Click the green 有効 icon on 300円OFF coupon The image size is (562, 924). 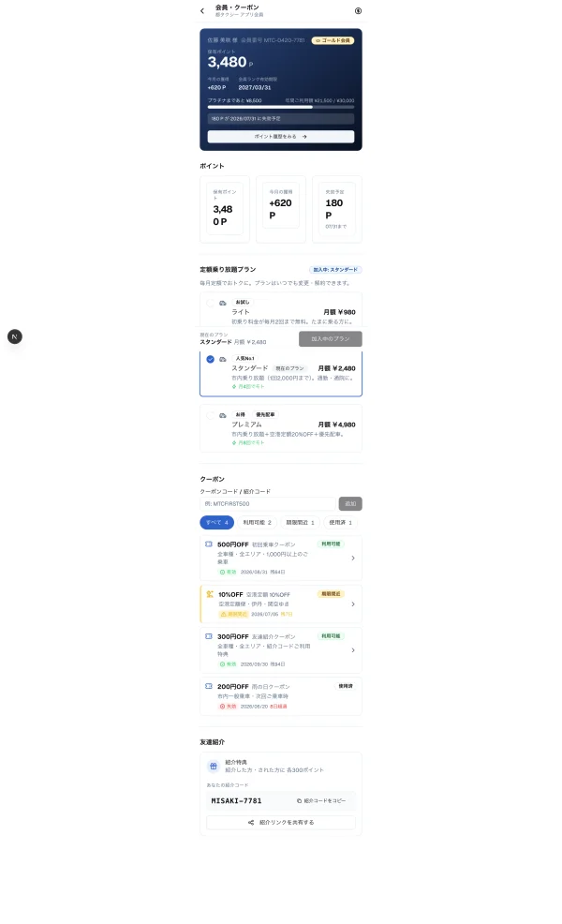[222, 664]
